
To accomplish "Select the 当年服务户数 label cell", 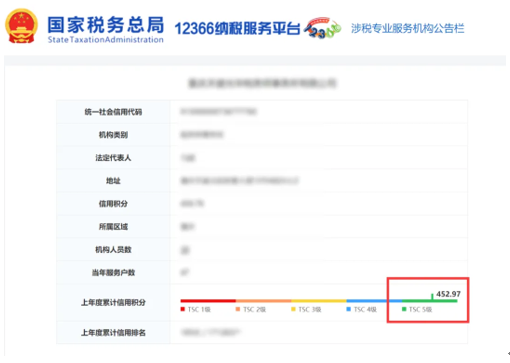I will (113, 273).
